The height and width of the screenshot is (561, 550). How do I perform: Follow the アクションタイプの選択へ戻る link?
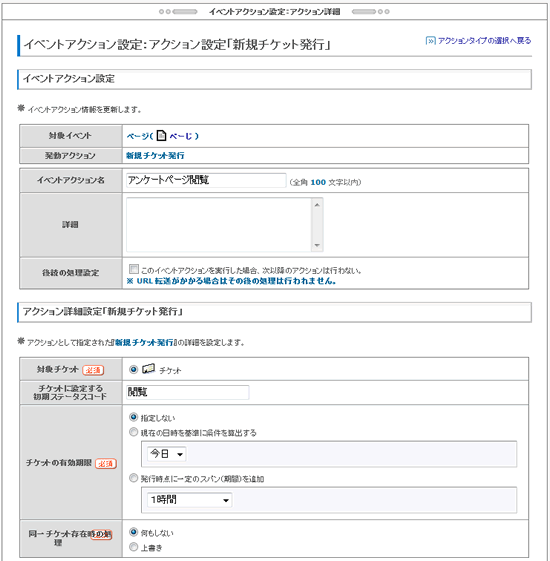(484, 41)
